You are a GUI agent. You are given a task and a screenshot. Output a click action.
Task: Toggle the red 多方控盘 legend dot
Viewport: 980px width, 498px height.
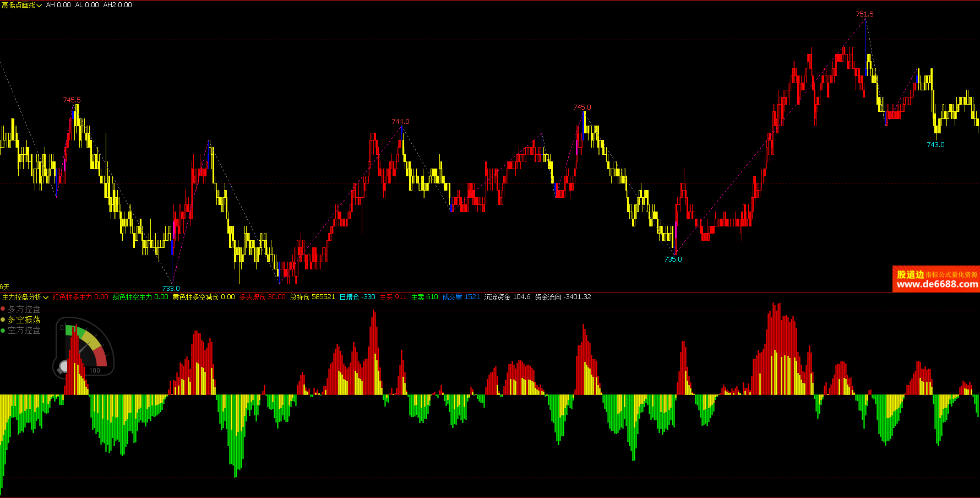tap(3, 309)
